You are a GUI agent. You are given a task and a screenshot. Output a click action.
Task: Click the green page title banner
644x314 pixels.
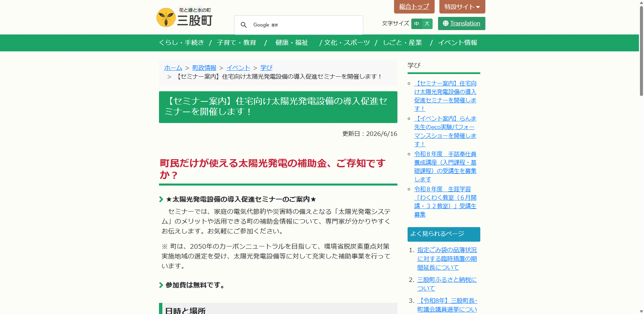point(278,107)
